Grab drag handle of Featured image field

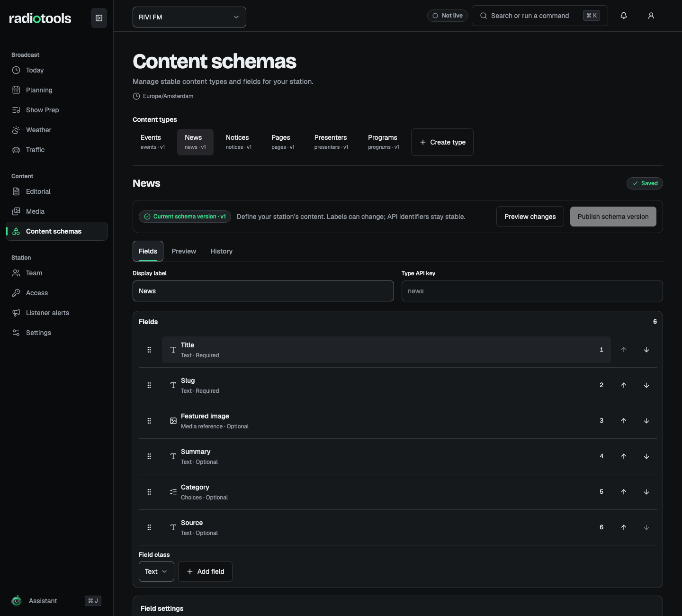pyautogui.click(x=149, y=421)
